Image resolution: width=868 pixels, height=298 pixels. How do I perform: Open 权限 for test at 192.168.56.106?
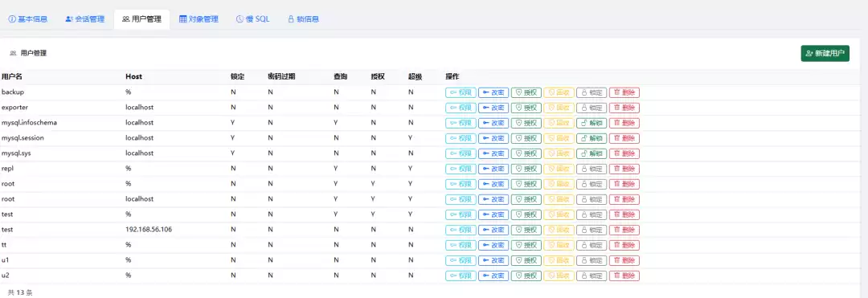point(461,230)
